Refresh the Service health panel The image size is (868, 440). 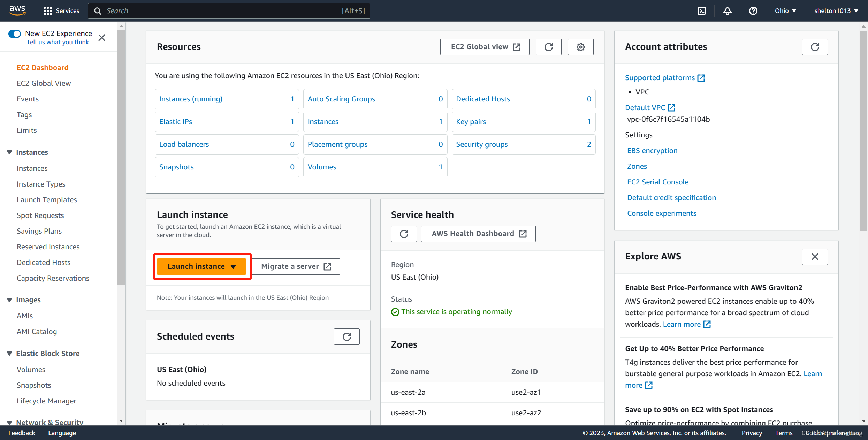click(404, 234)
